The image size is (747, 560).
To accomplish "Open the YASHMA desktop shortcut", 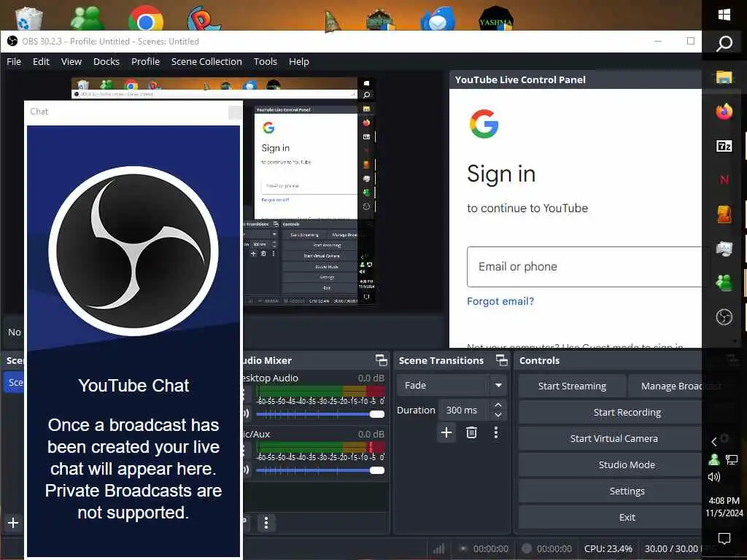I will (x=496, y=18).
